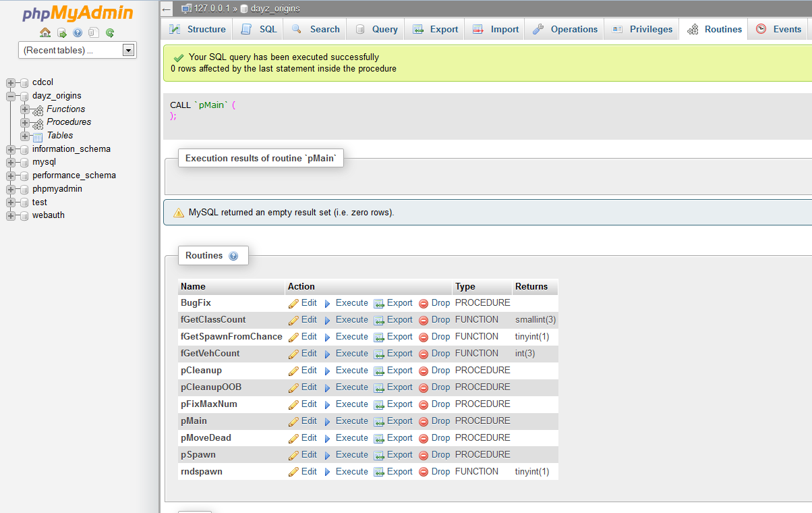Click the Execute arrow icon for pCleanupOOB

coord(328,388)
